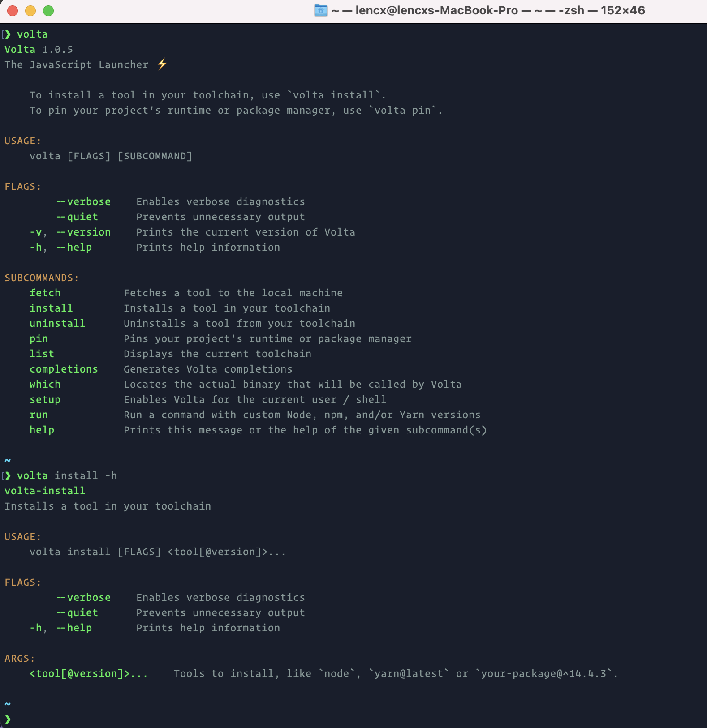The height and width of the screenshot is (728, 707).
Task: Click the first 'FLAGS:' heading
Action: [x=23, y=186]
